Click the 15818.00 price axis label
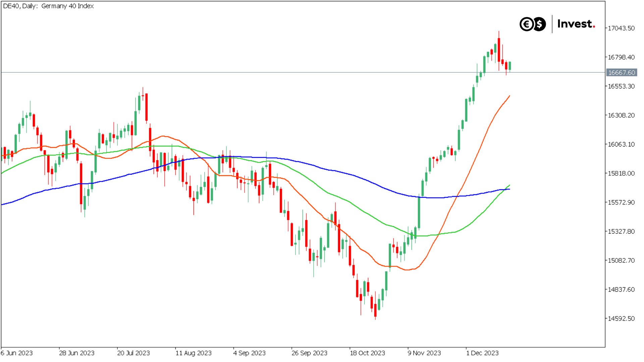 621,173
